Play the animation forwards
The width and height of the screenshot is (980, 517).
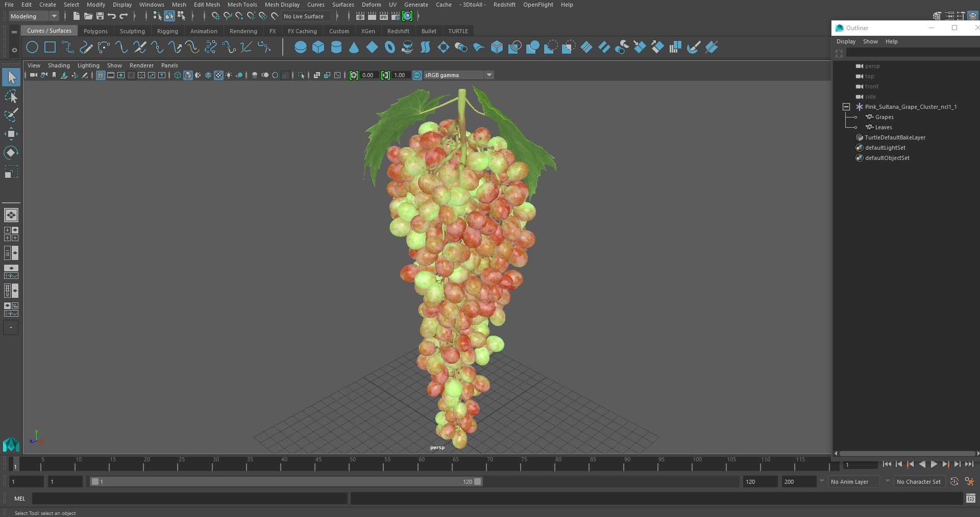pyautogui.click(x=934, y=464)
